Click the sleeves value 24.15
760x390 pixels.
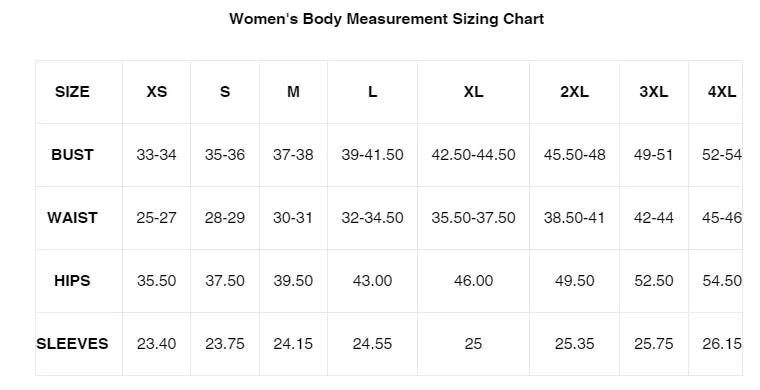pos(293,343)
